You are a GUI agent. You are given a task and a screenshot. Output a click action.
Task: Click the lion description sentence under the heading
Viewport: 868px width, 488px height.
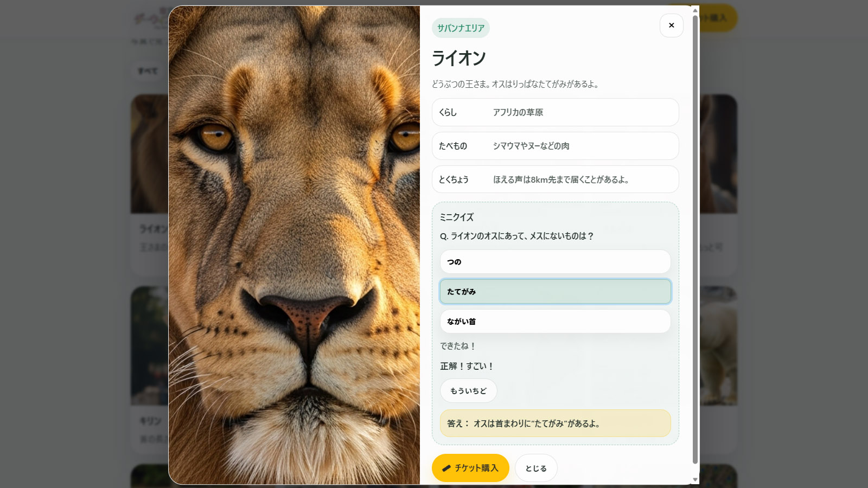click(x=515, y=84)
